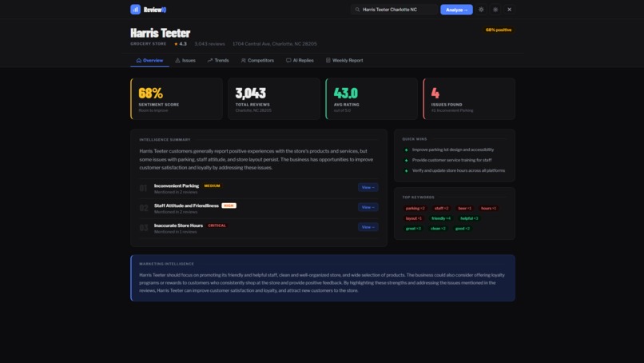The image size is (644, 363).
Task: Open the Competitors tab
Action: 257,61
